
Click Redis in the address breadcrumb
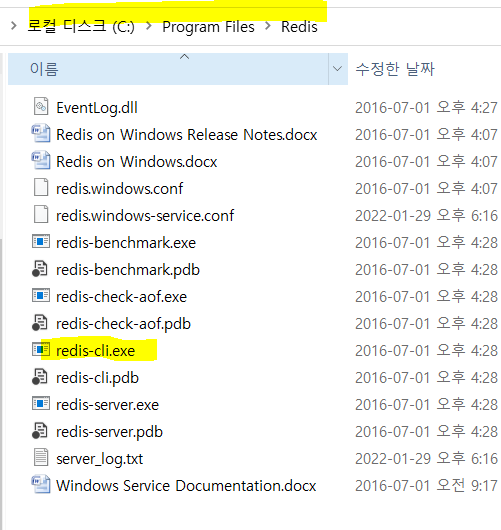pyautogui.click(x=299, y=27)
